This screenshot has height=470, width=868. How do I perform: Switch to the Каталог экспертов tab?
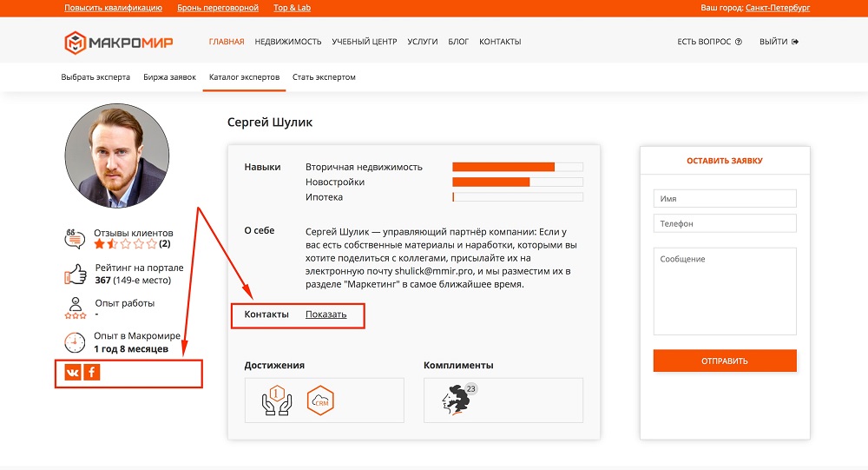[244, 77]
